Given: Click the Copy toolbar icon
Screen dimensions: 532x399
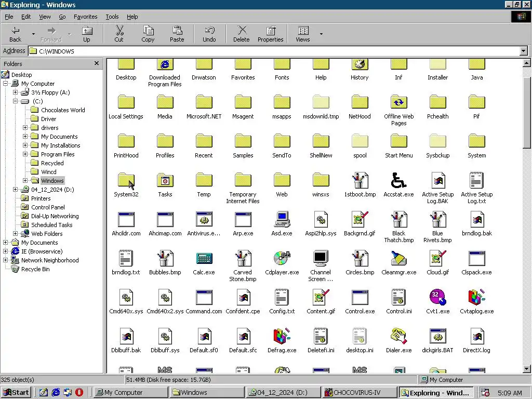Looking at the screenshot, I should click(x=148, y=34).
